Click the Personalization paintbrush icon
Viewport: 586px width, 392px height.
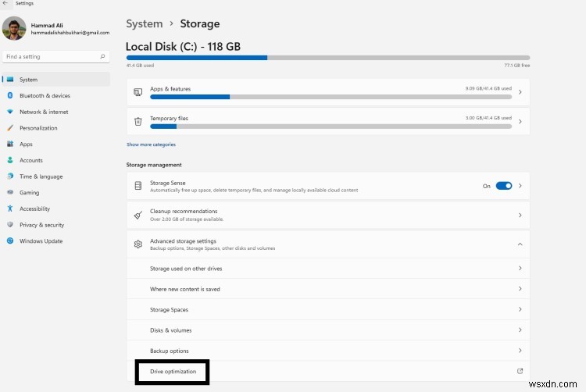pyautogui.click(x=10, y=128)
